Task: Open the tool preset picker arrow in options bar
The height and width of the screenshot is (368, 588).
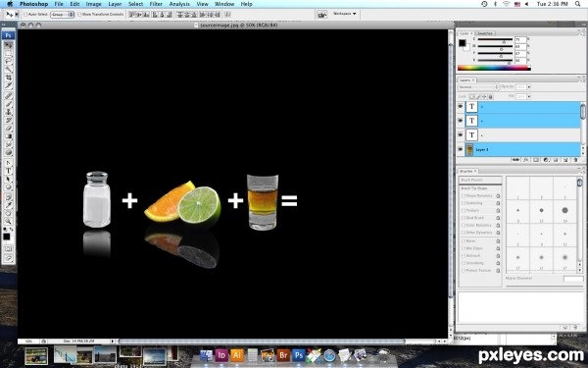Action: 16,15
